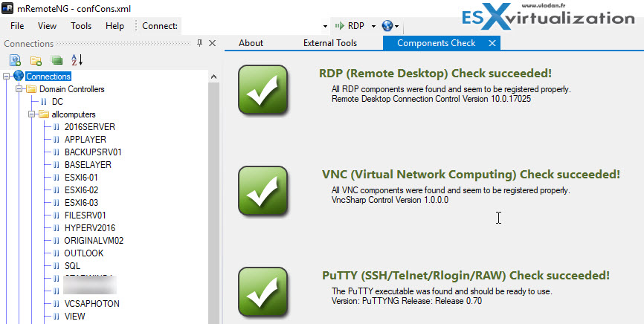The width and height of the screenshot is (644, 324).
Task: Collapse the Connections root node
Action: pos(6,77)
